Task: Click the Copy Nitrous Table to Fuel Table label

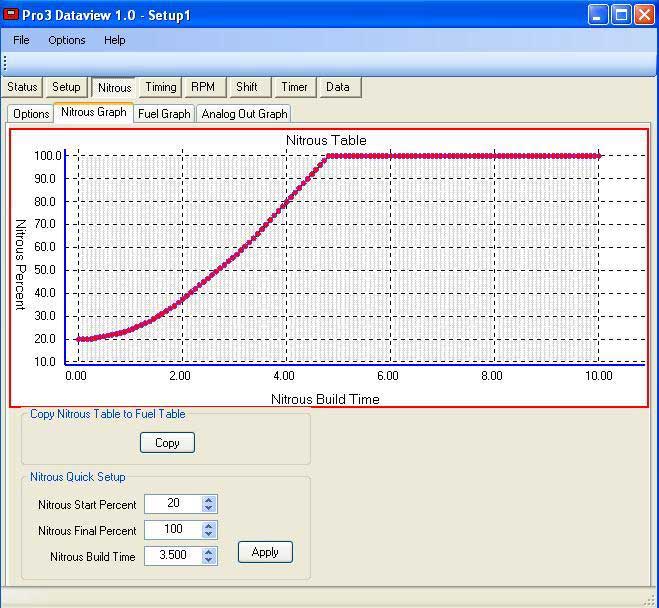Action: pos(108,414)
